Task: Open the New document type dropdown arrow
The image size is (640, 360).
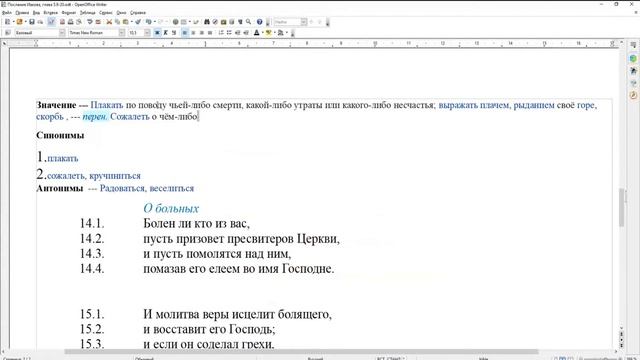Action: point(13,22)
